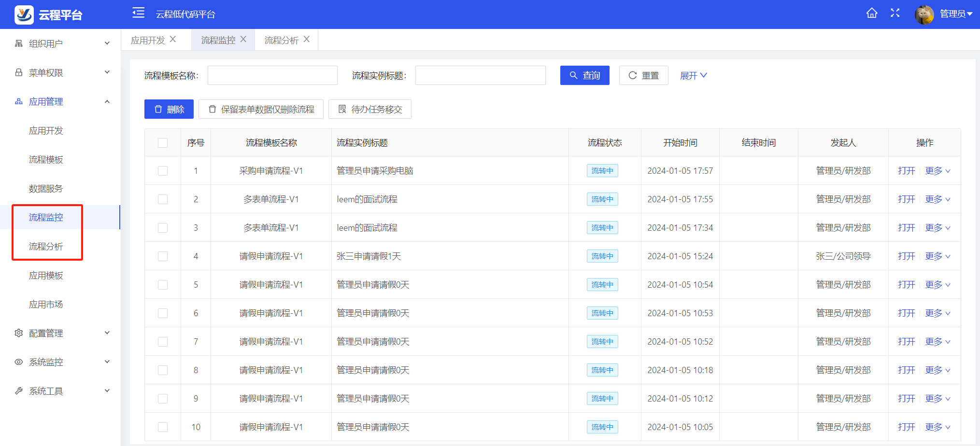
Task: Check the checkbox for row 6
Action: click(x=163, y=313)
